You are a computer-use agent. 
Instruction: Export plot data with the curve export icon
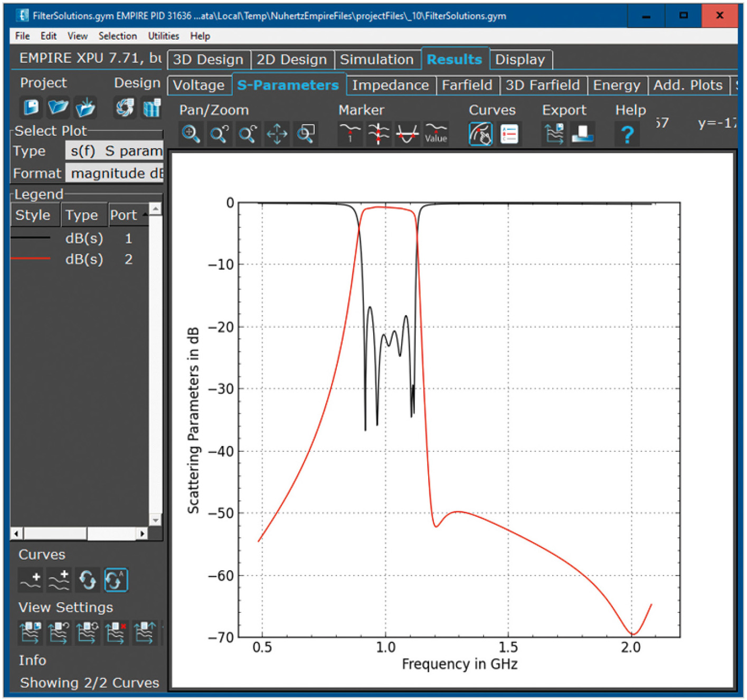[x=554, y=134]
